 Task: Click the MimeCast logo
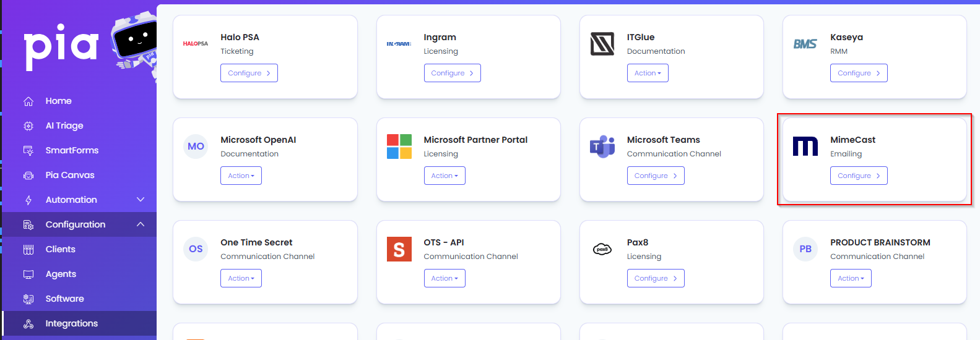805,147
